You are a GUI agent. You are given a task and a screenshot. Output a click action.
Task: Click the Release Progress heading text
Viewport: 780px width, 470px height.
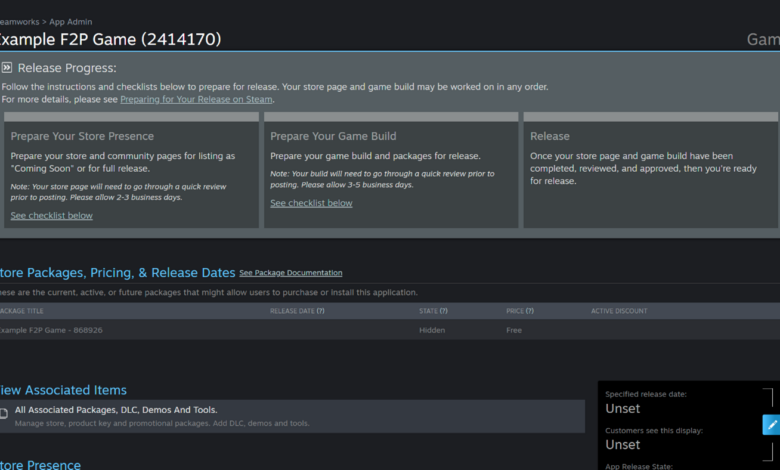(67, 68)
